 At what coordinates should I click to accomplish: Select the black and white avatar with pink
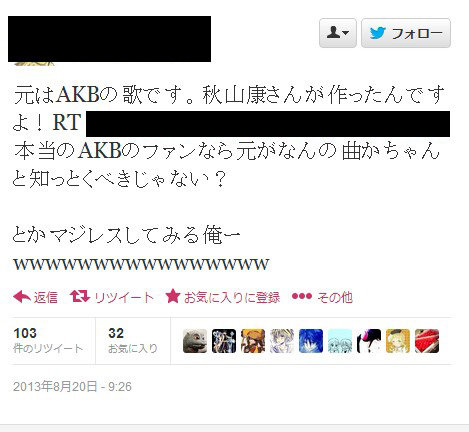(369, 341)
